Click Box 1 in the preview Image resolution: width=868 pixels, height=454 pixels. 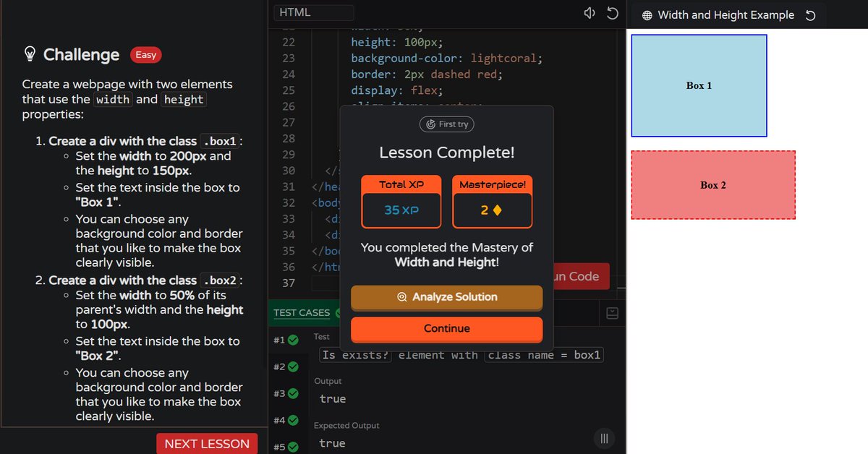coord(699,85)
